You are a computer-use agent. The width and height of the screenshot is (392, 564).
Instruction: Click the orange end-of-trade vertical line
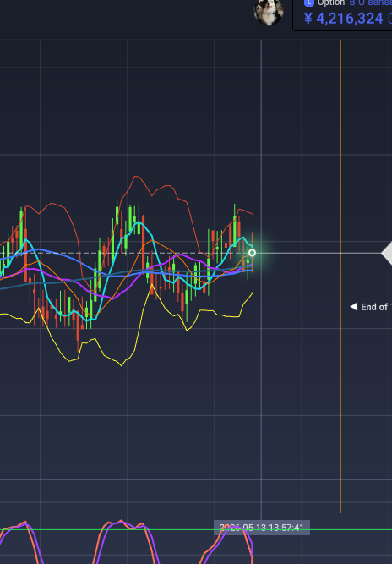[x=340, y=277]
